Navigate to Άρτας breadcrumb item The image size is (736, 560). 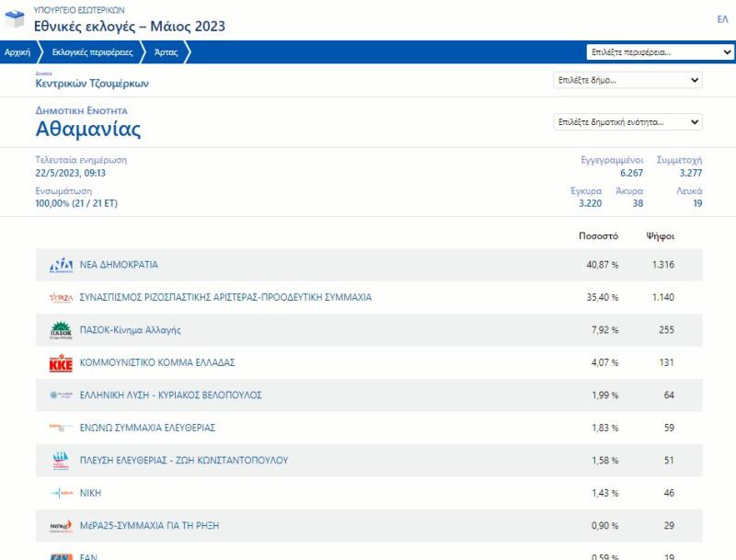coord(167,52)
